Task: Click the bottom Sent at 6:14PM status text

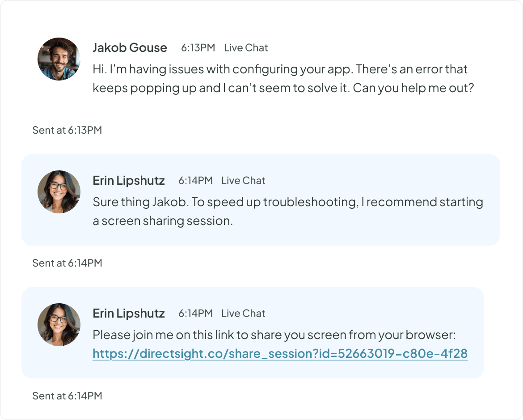Action: 67,395
